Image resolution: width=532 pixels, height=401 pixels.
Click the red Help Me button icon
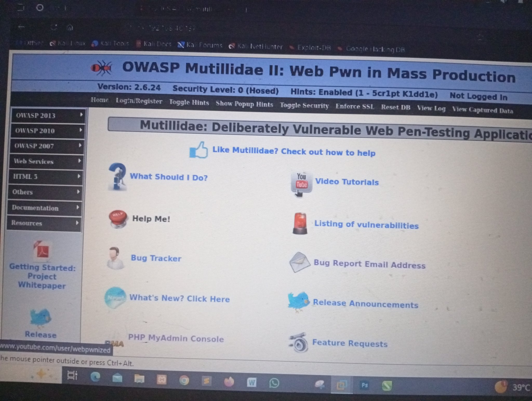pos(118,218)
